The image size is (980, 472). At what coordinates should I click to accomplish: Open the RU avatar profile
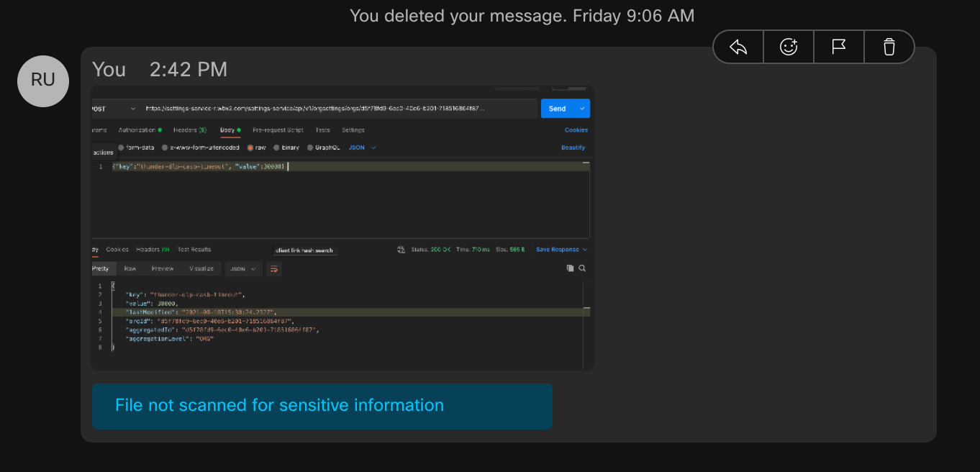pyautogui.click(x=43, y=81)
